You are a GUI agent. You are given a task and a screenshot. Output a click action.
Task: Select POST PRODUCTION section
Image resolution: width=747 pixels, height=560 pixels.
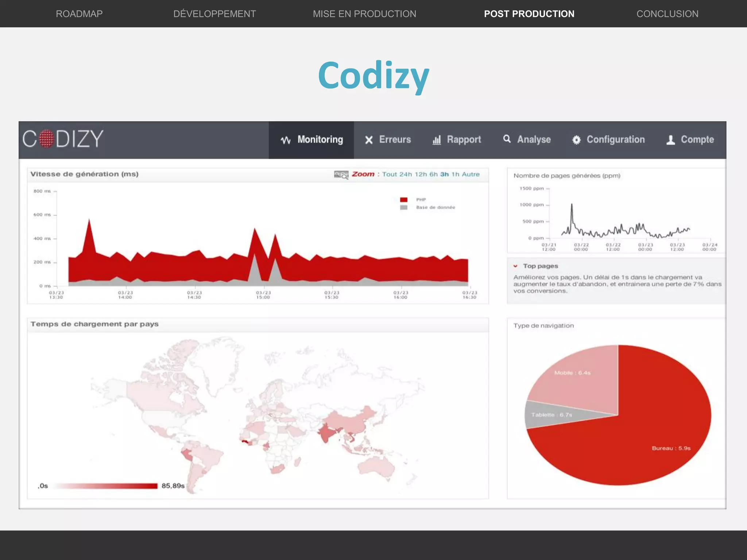point(529,14)
